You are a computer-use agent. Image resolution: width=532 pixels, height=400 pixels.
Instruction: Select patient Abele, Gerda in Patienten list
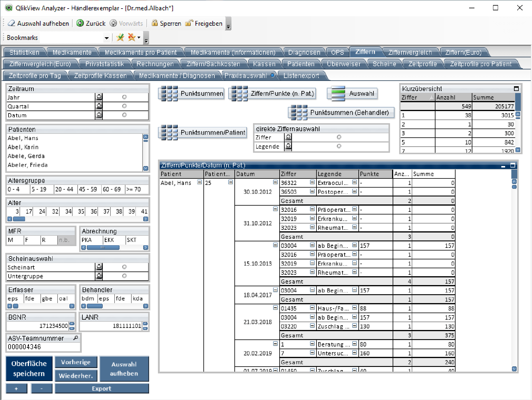pos(26,156)
